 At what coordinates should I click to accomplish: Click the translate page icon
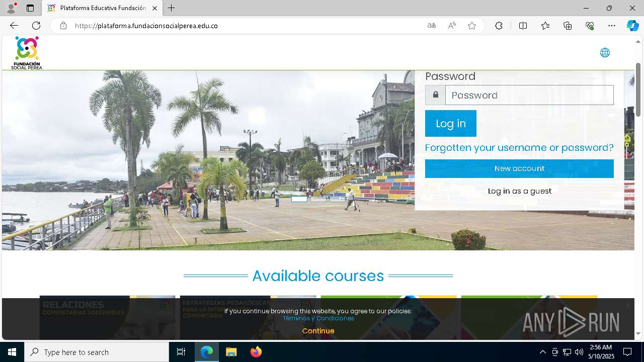[x=431, y=26]
